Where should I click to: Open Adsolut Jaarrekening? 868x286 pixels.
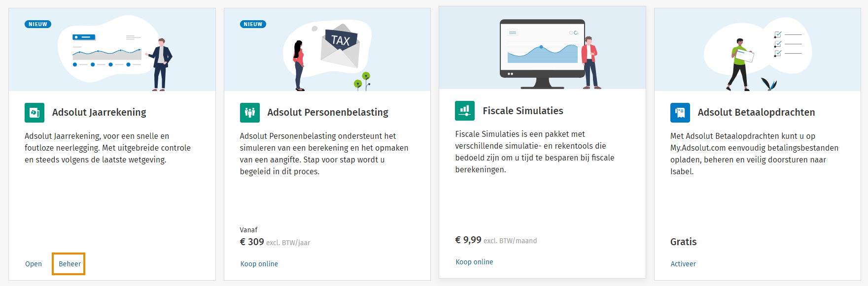pos(33,264)
